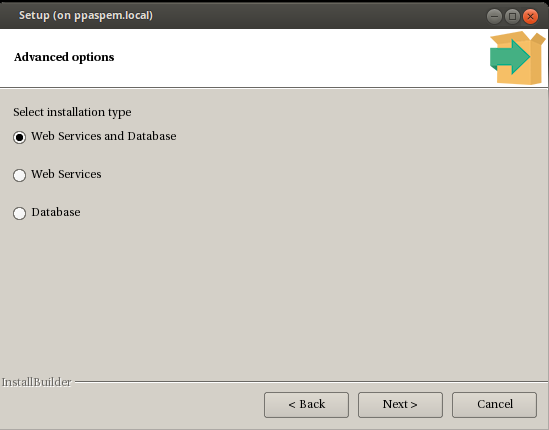549x430 pixels.
Task: Click the 'Select installation type' label
Action: click(x=72, y=112)
